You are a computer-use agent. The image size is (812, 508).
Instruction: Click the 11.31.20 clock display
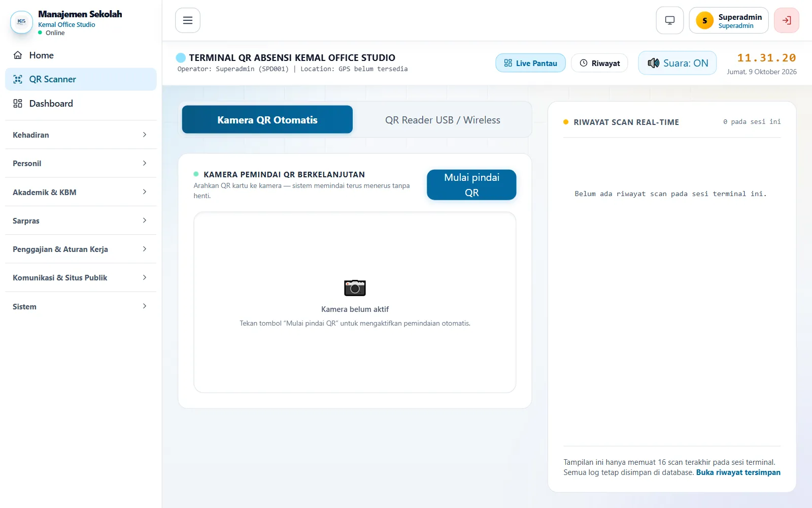tap(766, 58)
